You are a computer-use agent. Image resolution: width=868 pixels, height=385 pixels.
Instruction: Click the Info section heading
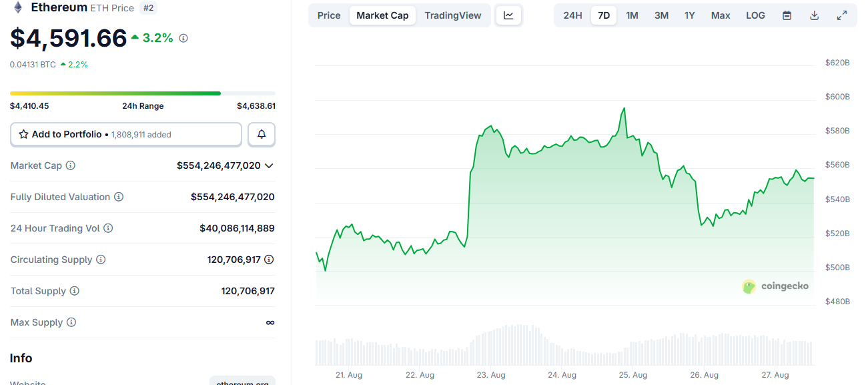(x=21, y=358)
